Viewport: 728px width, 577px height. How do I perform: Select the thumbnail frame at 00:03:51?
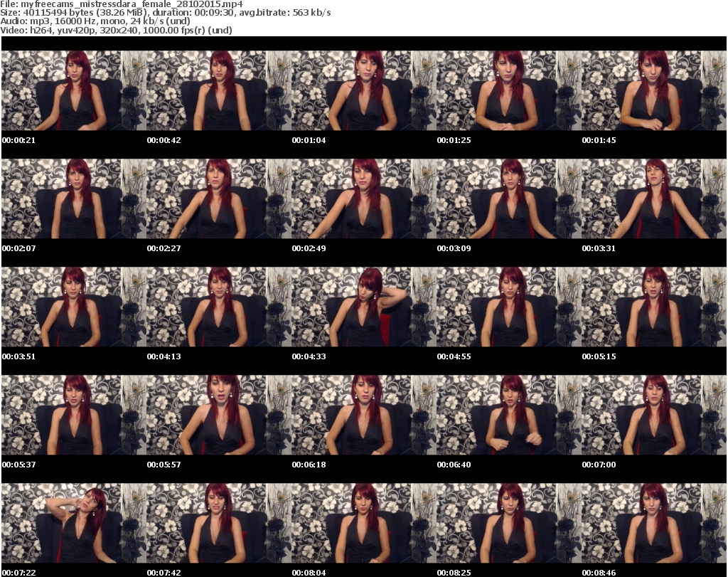74,307
